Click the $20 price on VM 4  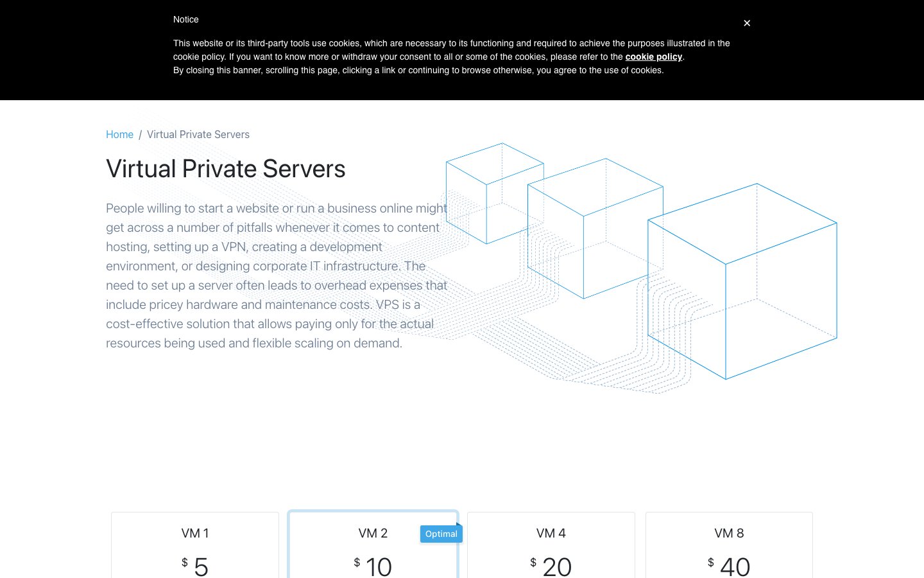click(x=551, y=566)
